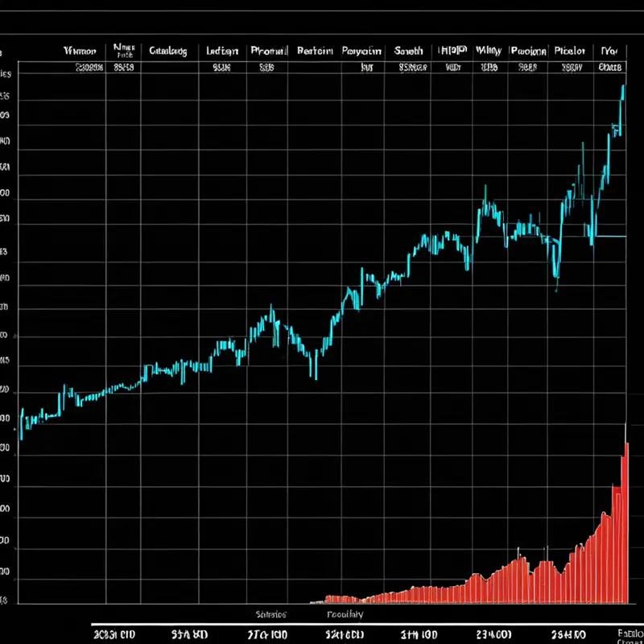Select the "Lefden" column header
Viewport: 644px width, 644px height.
(222, 52)
